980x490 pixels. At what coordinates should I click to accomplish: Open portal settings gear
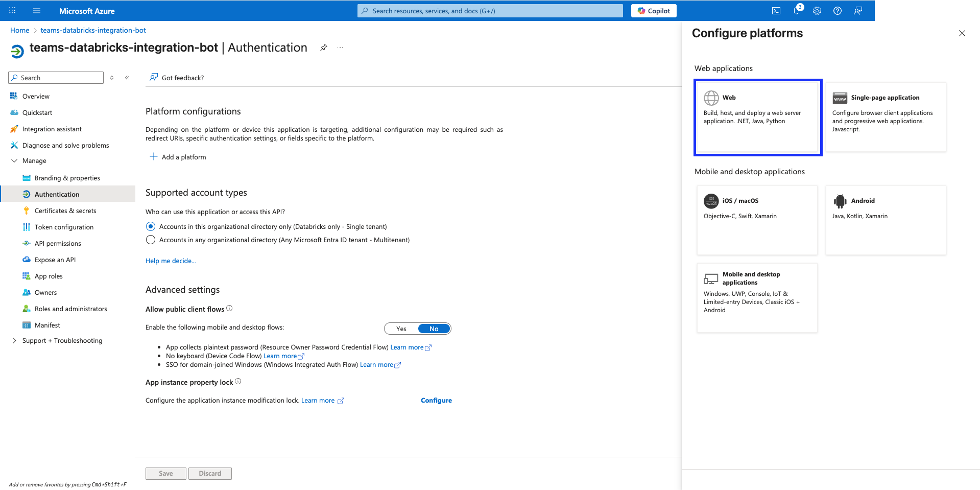[817, 11]
